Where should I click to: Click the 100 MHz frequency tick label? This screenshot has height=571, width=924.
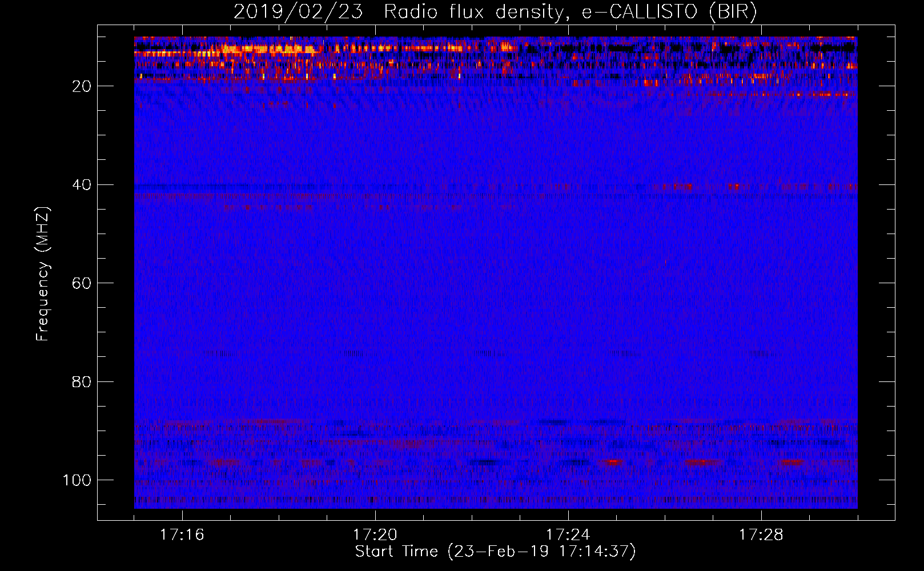pyautogui.click(x=77, y=480)
